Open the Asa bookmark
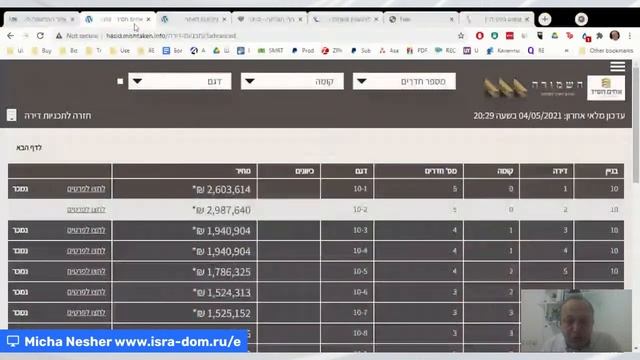 point(389,51)
